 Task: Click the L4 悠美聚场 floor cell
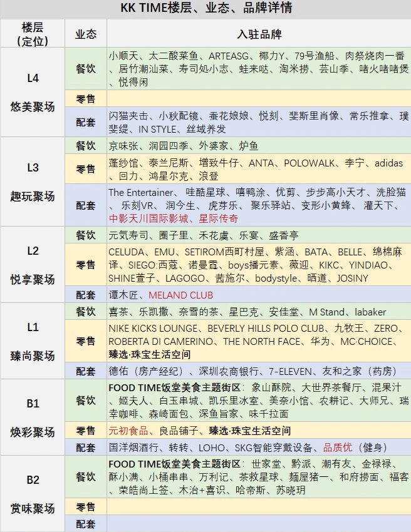(x=33, y=92)
